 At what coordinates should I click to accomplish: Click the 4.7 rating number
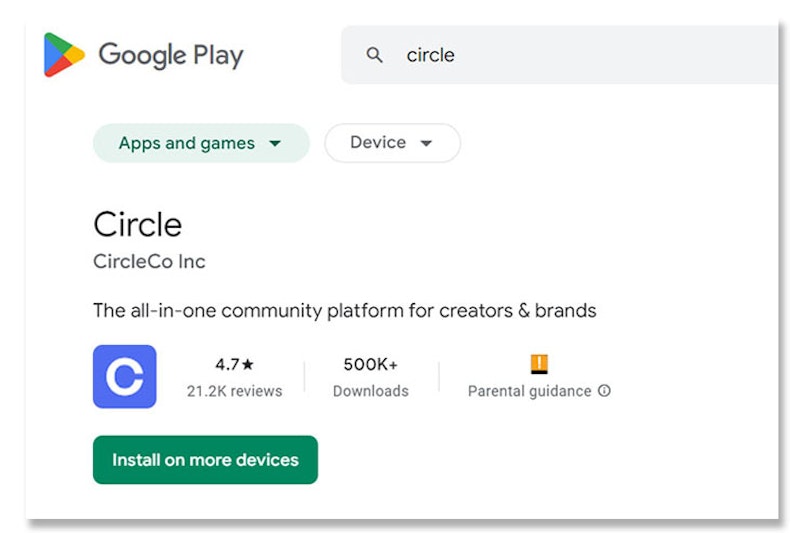pos(227,364)
